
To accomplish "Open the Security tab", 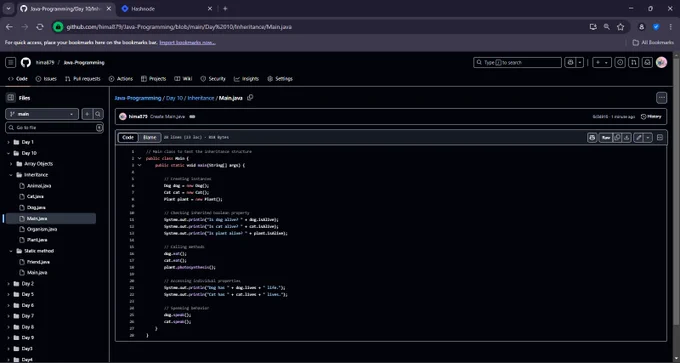I will 213,79.
